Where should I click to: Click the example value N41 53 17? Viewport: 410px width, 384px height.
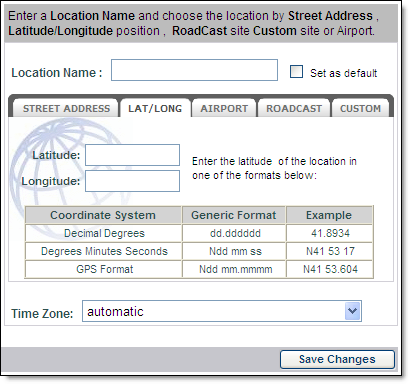329,251
